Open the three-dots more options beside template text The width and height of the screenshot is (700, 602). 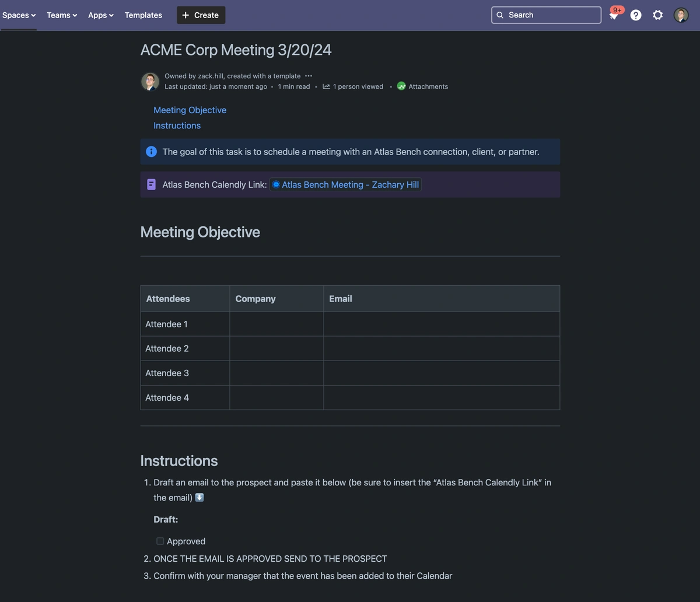pyautogui.click(x=309, y=76)
